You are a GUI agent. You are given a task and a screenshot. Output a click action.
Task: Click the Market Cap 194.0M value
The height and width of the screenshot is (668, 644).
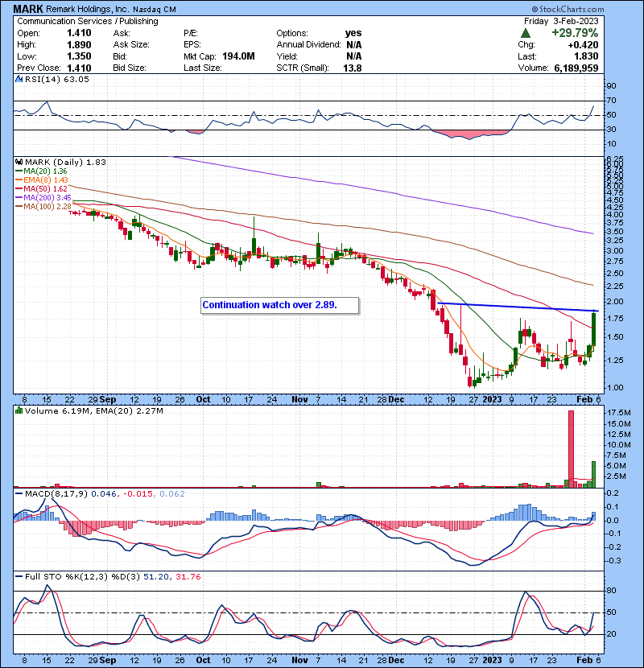pos(237,56)
